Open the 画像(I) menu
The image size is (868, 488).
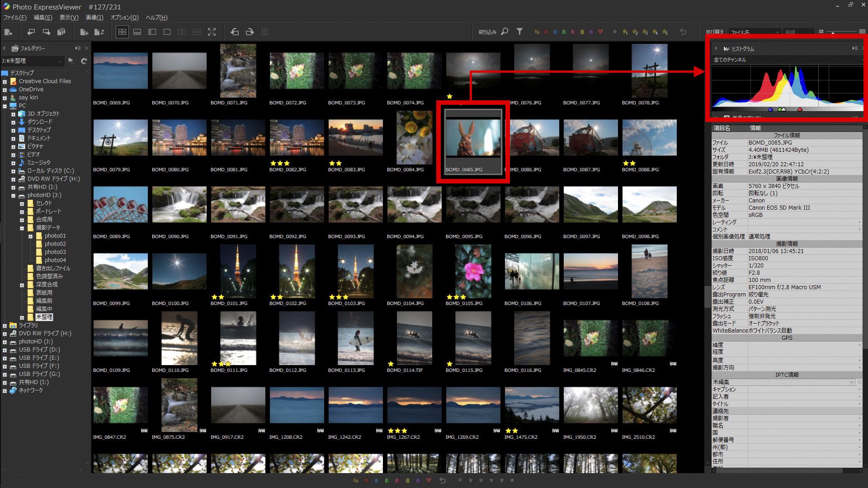click(94, 18)
